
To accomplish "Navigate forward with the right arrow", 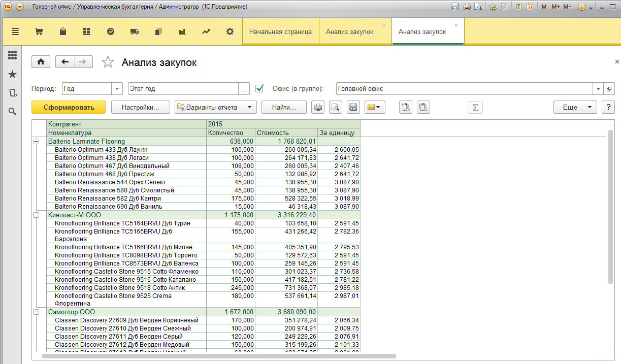I will (x=83, y=62).
